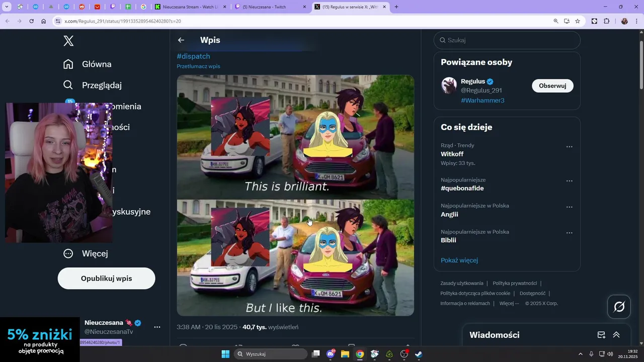Open Zasady użytkowania footer link

pos(462,284)
